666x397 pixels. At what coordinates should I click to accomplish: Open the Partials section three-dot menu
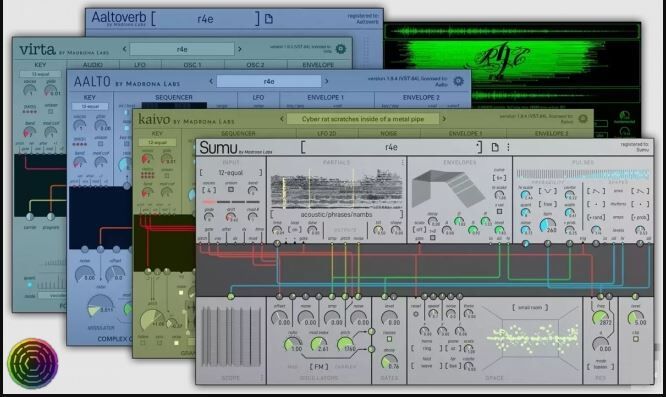[x=402, y=162]
